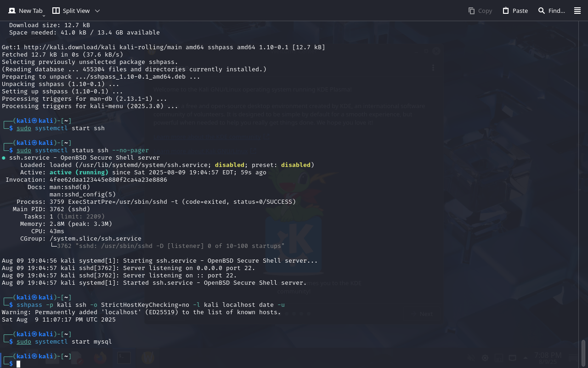This screenshot has height=368, width=588.
Task: Click the Split View toolbar button
Action: click(x=71, y=11)
